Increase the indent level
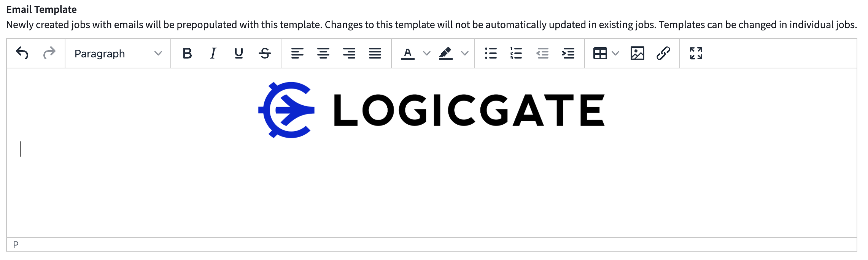 point(568,53)
